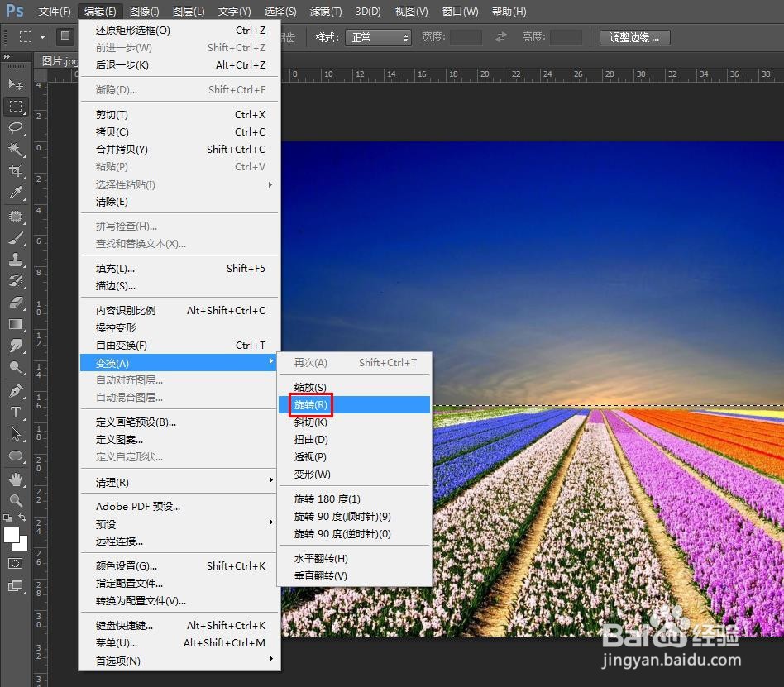784x687 pixels.
Task: Select the Brush tool
Action: 17,238
